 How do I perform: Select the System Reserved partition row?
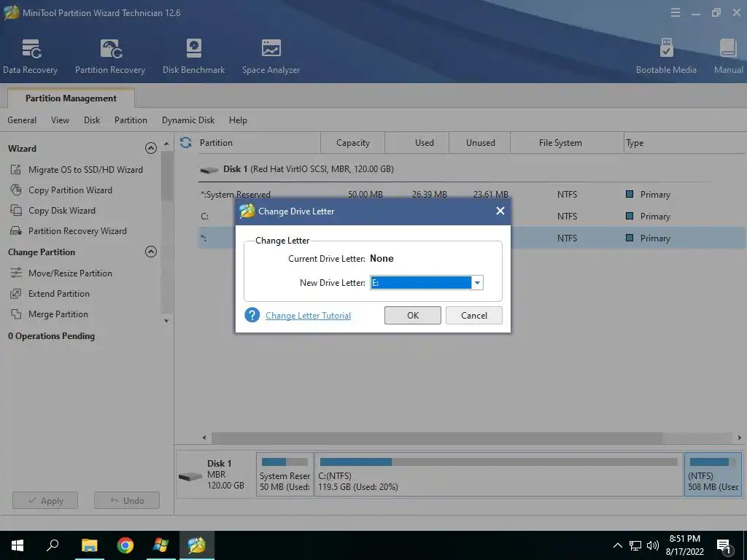[472, 194]
